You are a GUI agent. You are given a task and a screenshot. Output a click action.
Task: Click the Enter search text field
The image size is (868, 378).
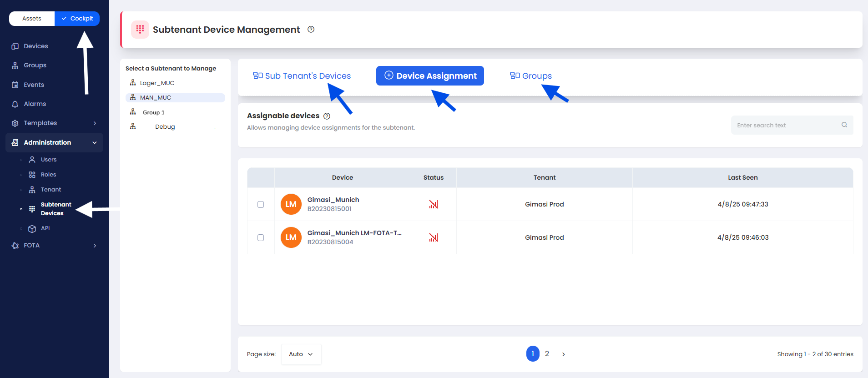point(786,125)
